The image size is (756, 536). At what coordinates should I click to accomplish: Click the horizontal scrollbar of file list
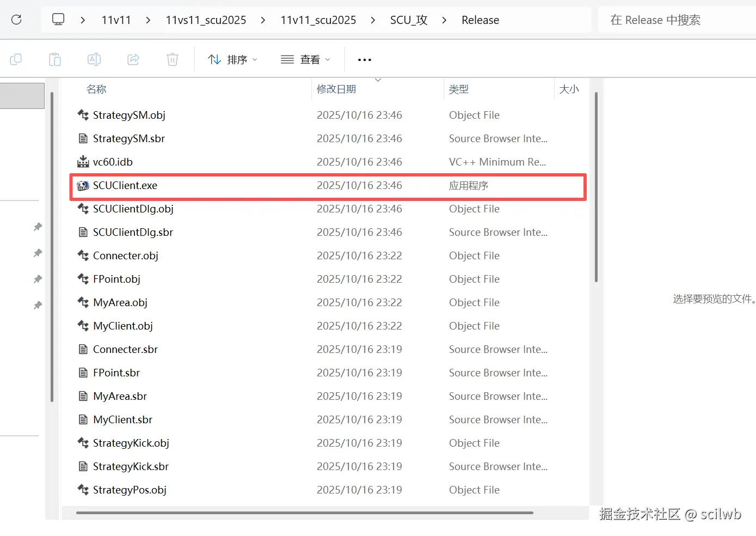305,513
